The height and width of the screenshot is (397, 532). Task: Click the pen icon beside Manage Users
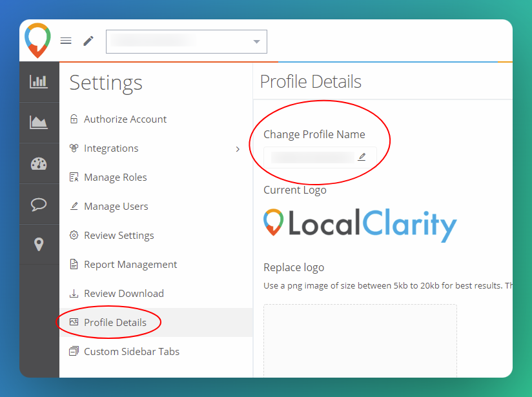(x=74, y=206)
